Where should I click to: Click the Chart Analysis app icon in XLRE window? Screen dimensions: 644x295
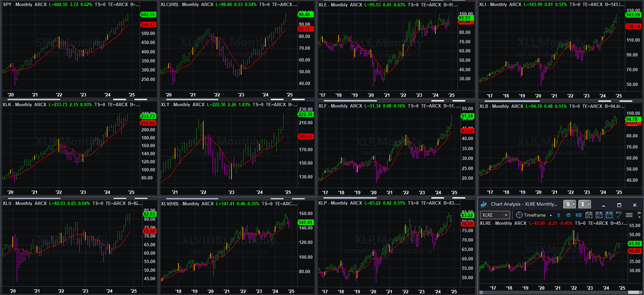[483, 205]
